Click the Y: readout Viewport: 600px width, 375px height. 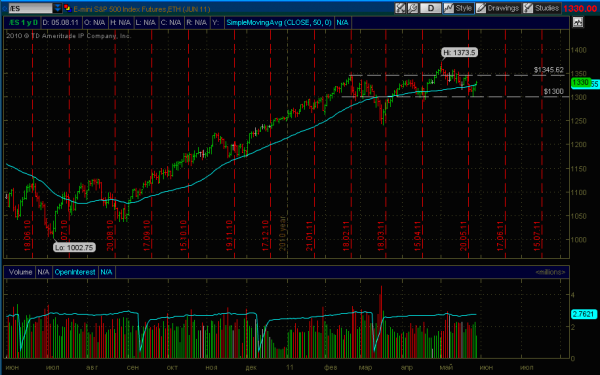(x=216, y=23)
